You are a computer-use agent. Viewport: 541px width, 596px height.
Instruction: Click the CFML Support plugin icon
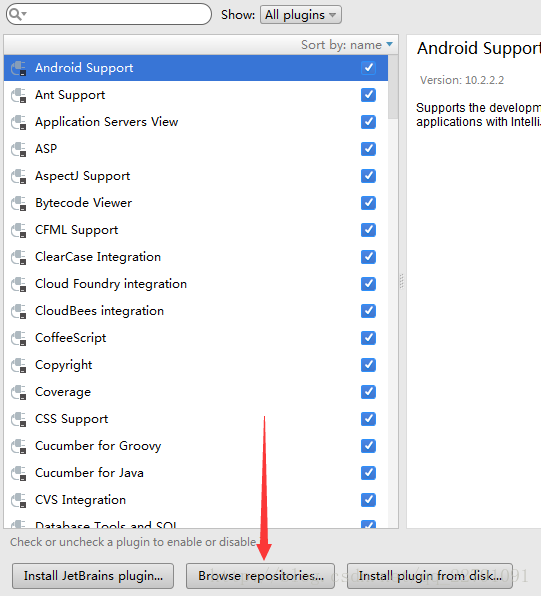[19, 230]
